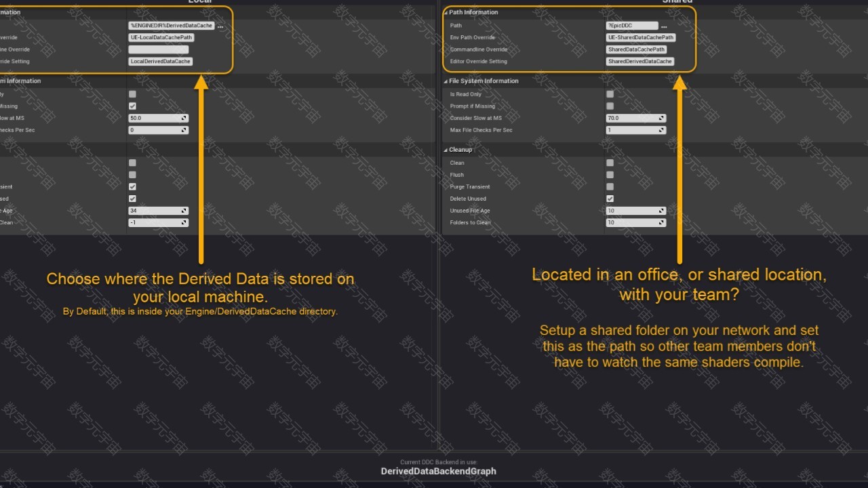Click the Shared 'Max File Checks Per Sec' label
The width and height of the screenshot is (868, 488).
coord(481,130)
